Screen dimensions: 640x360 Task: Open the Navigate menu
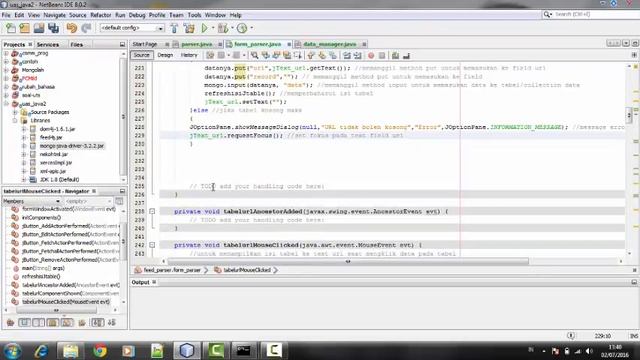click(54, 15)
